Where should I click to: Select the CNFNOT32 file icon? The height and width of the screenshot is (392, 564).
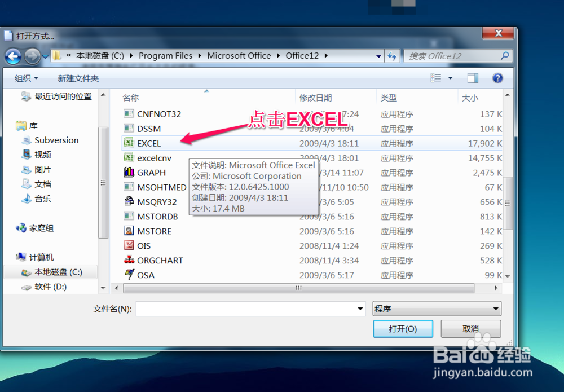[x=129, y=113]
